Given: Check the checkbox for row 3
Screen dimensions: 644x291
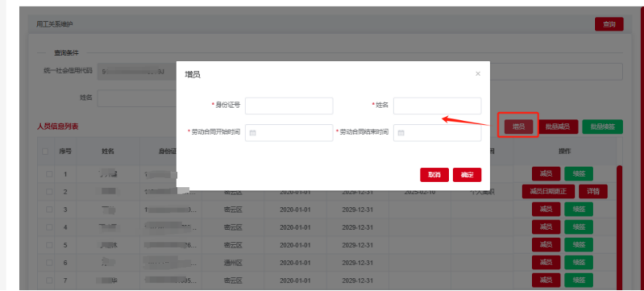Looking at the screenshot, I should pos(49,209).
